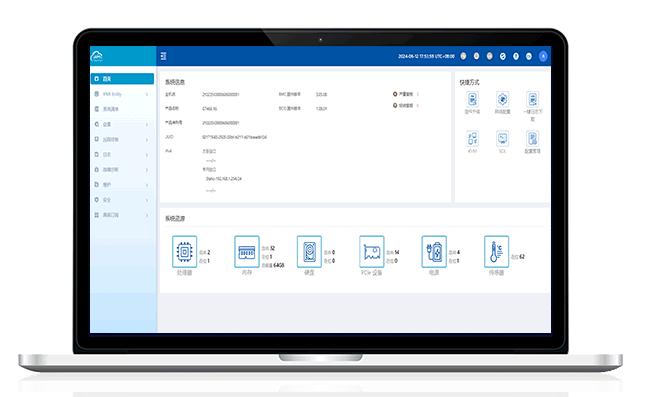Open the user avatar in the header
This screenshot has height=397, width=645.
[543, 56]
